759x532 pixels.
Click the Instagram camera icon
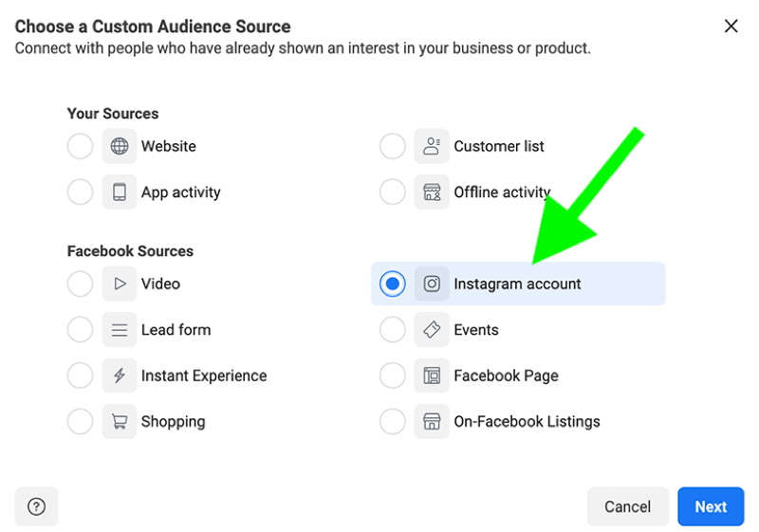[x=432, y=284]
